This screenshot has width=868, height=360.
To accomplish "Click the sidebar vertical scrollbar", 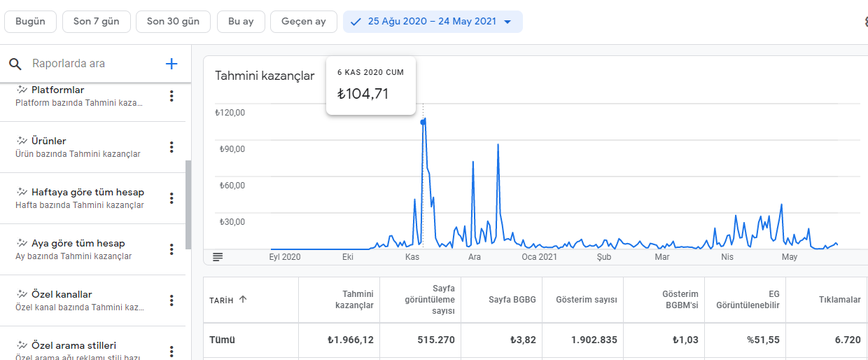I will click(x=188, y=205).
